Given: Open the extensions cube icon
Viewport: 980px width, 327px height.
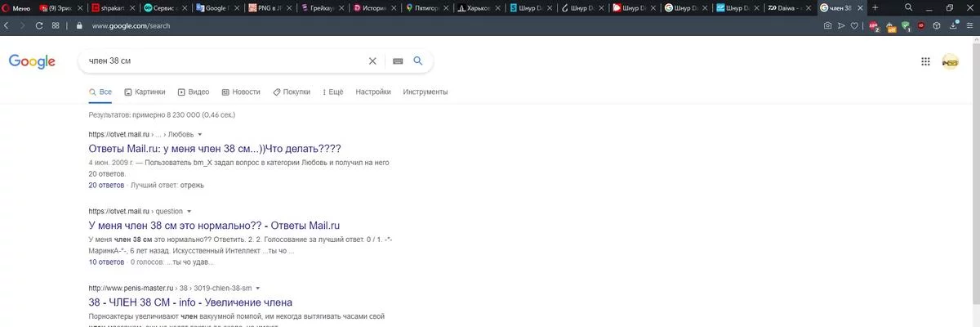Looking at the screenshot, I should click(937, 25).
